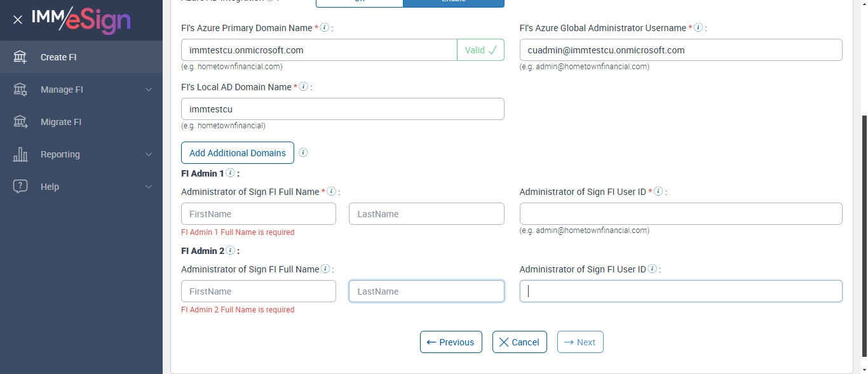Click info icon beside Local AD Domain Name
This screenshot has width=868, height=374.
[304, 87]
